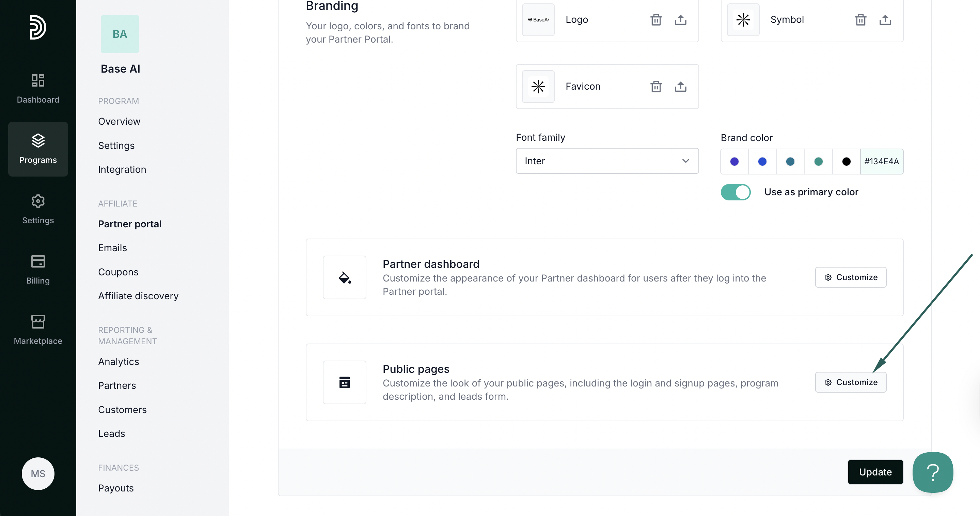Go to Affiliate discovery

point(138,296)
